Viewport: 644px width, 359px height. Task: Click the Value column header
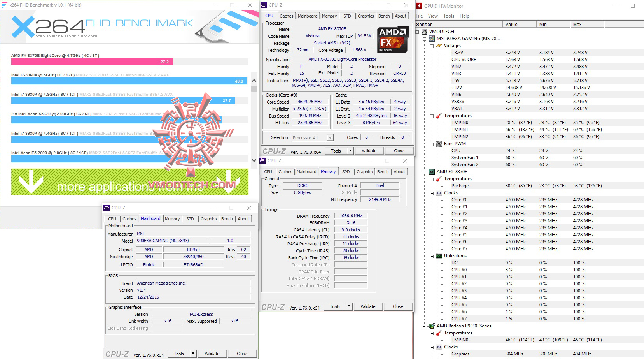point(519,24)
